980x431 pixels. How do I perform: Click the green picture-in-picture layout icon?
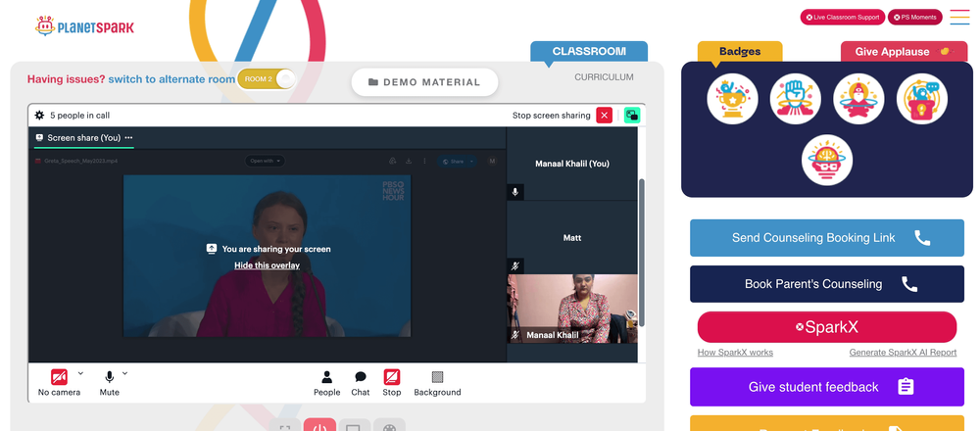[x=632, y=115]
